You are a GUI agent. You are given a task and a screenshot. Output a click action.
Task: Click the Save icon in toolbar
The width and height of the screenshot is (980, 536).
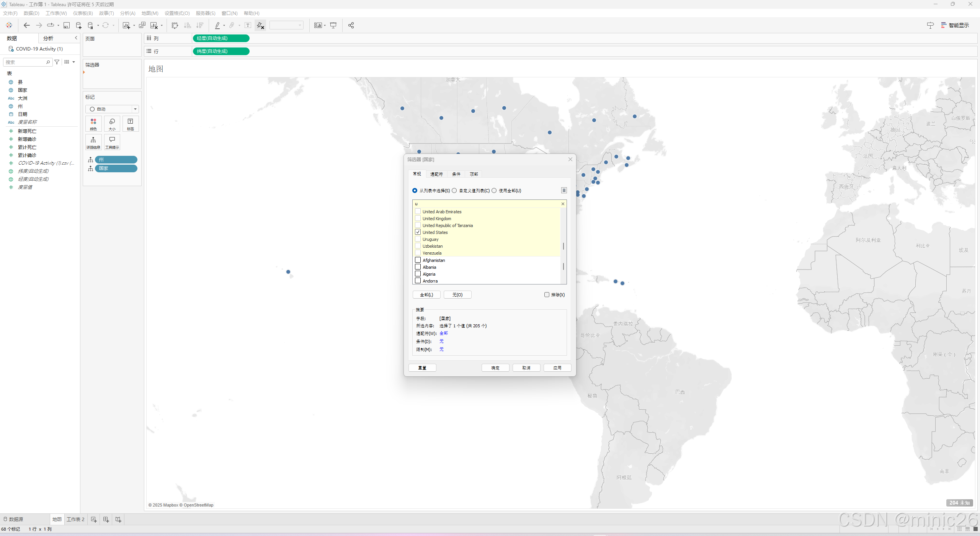click(67, 25)
